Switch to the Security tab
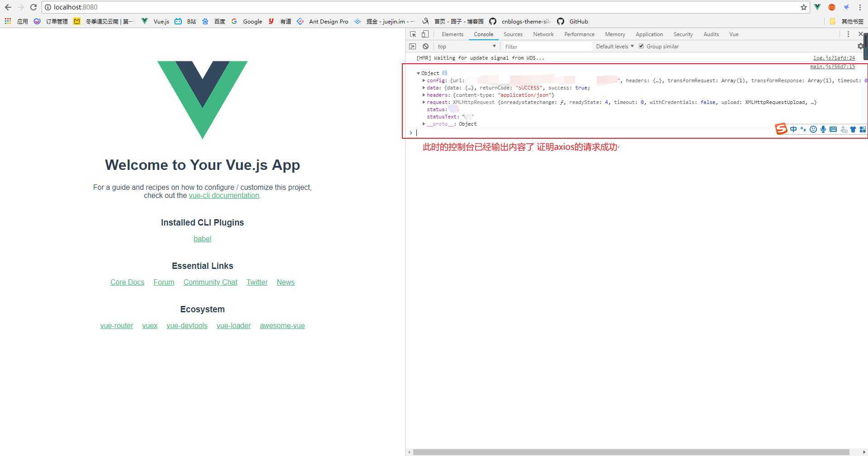Image resolution: width=868 pixels, height=456 pixels. tap(683, 34)
